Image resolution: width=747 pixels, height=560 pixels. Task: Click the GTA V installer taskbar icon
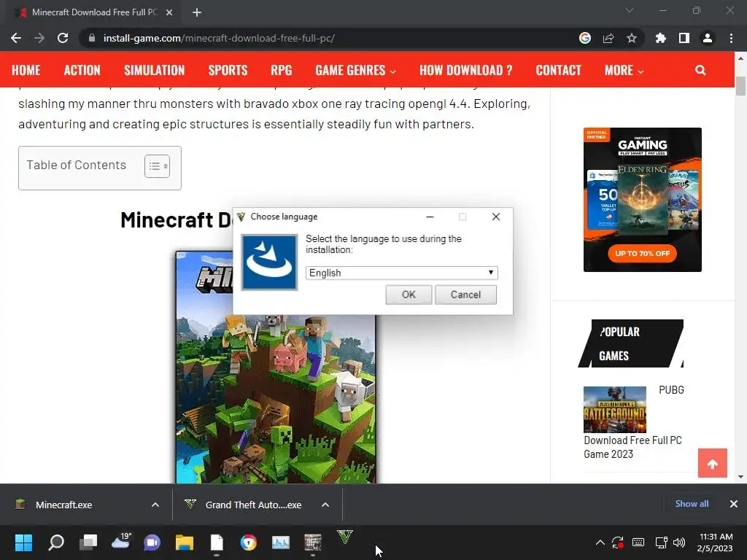345,537
